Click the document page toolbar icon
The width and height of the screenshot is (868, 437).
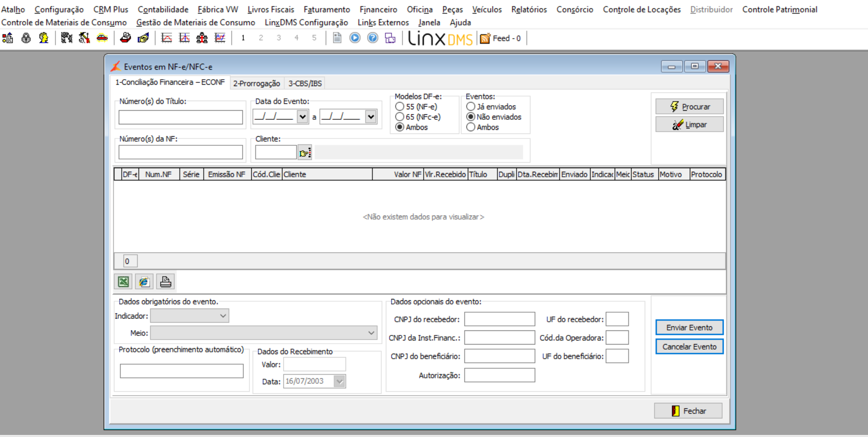point(337,38)
